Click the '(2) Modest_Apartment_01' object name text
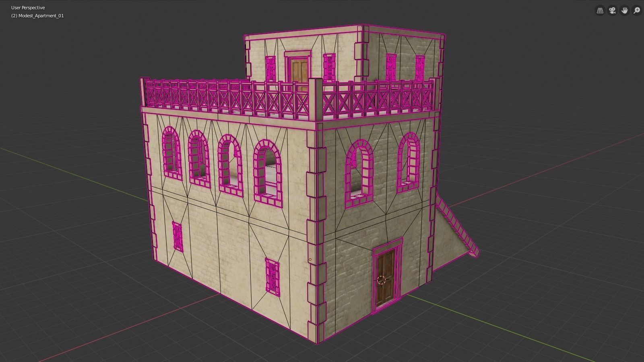The image size is (644, 362). tap(37, 16)
